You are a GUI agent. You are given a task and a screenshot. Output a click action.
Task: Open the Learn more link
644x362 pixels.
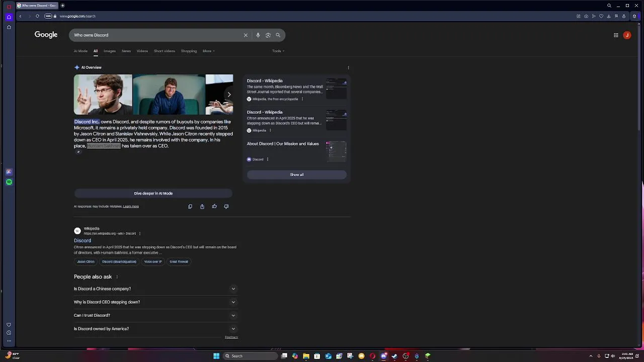(131, 206)
